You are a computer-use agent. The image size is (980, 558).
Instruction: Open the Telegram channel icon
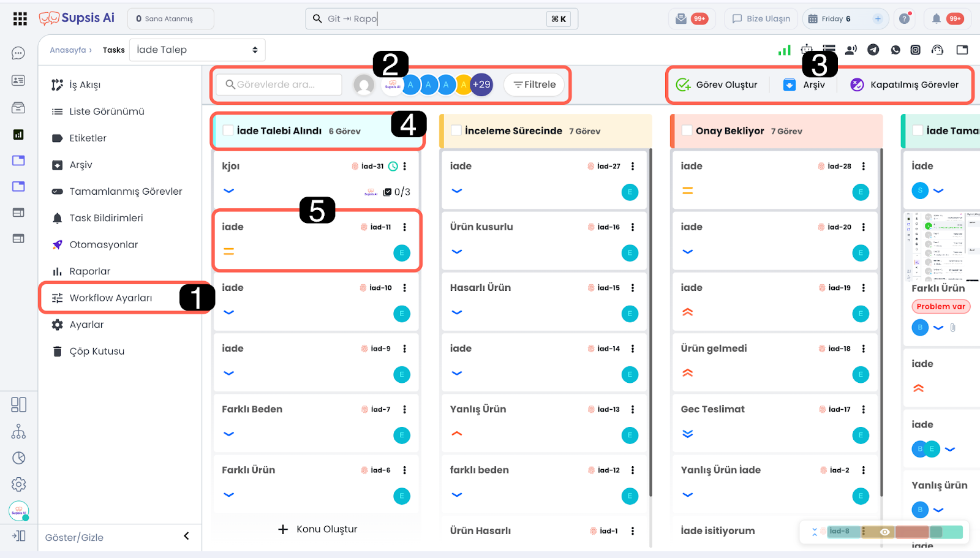point(873,50)
